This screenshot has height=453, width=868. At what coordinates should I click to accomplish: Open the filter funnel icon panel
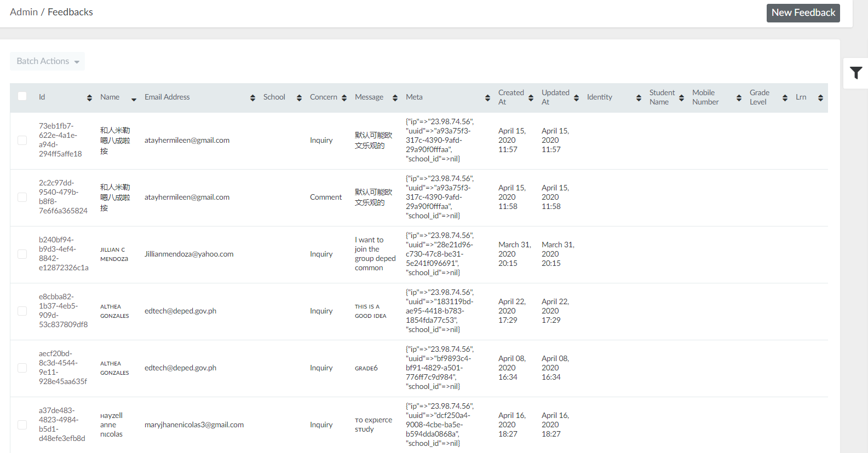856,73
